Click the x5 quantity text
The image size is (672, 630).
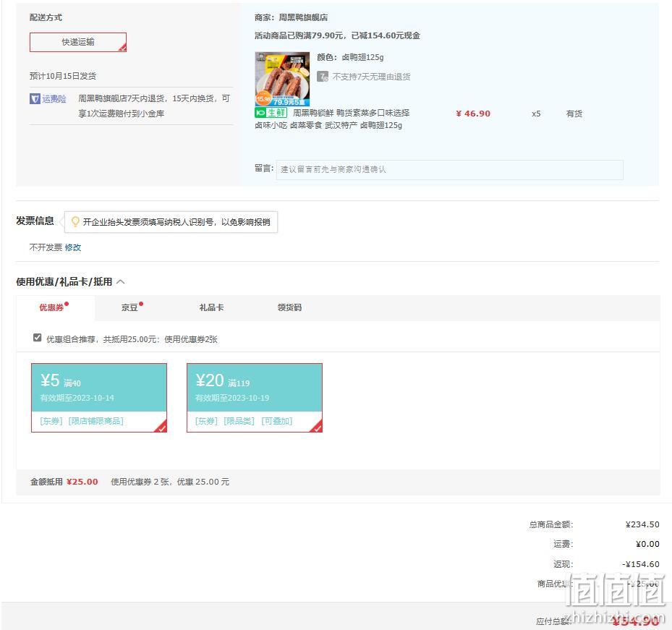536,114
